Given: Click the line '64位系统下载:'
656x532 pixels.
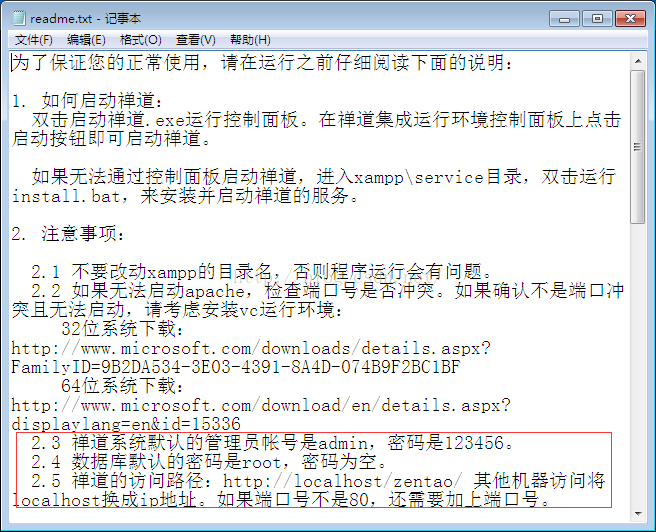Looking at the screenshot, I should 122,386.
